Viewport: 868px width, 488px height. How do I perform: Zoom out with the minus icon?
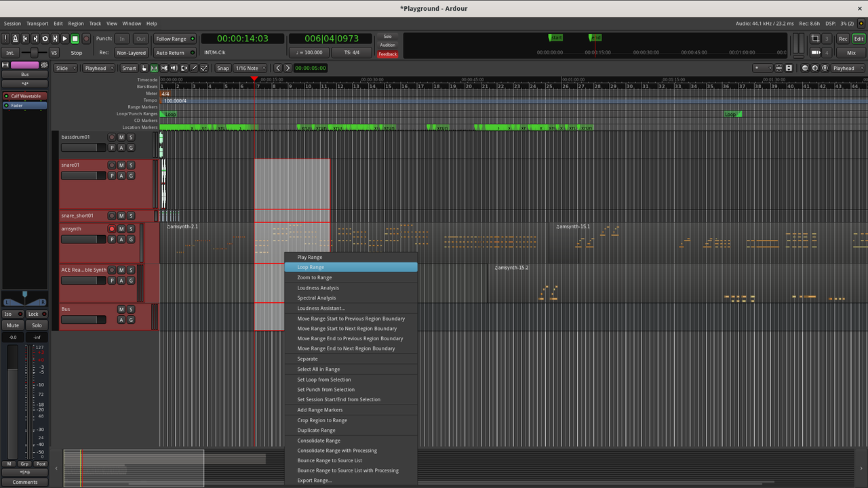coord(805,68)
